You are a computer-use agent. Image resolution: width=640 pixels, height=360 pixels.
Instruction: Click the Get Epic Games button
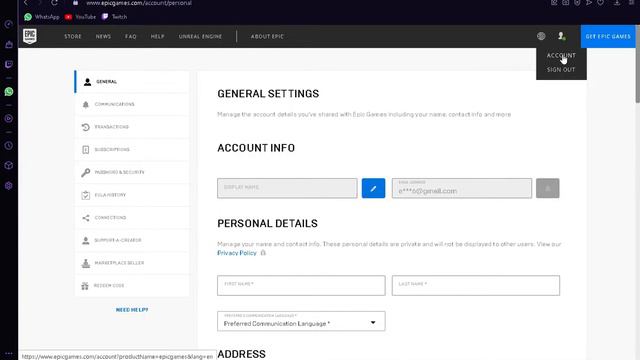[608, 36]
